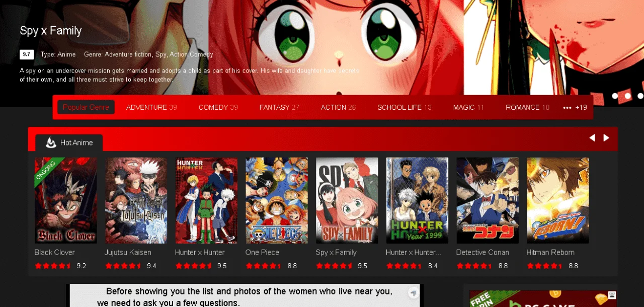Click the 9.2 score under Black Clover
644x307 pixels.
[81, 266]
